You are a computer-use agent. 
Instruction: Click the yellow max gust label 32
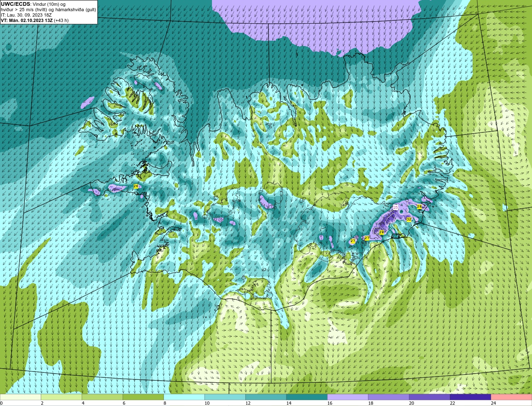pyautogui.click(x=409, y=219)
